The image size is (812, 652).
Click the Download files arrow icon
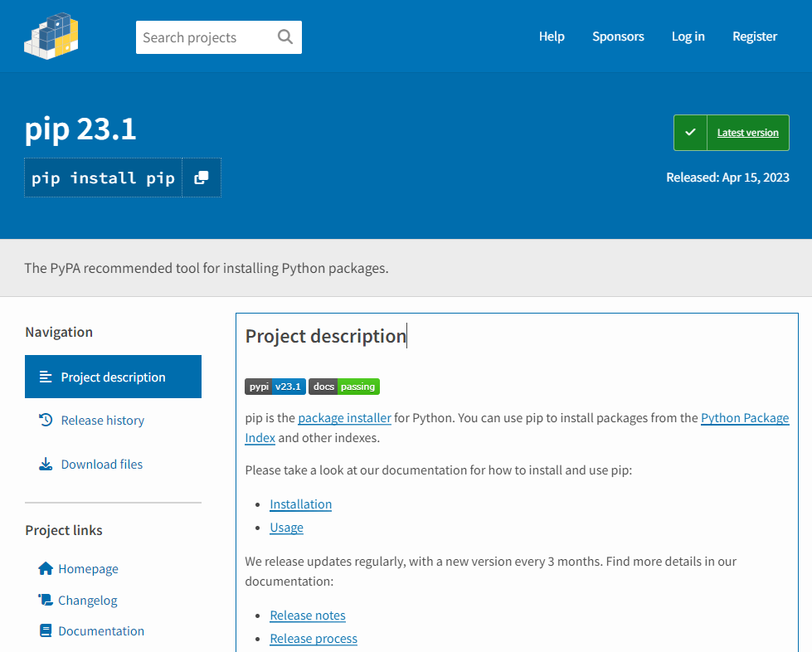46,464
